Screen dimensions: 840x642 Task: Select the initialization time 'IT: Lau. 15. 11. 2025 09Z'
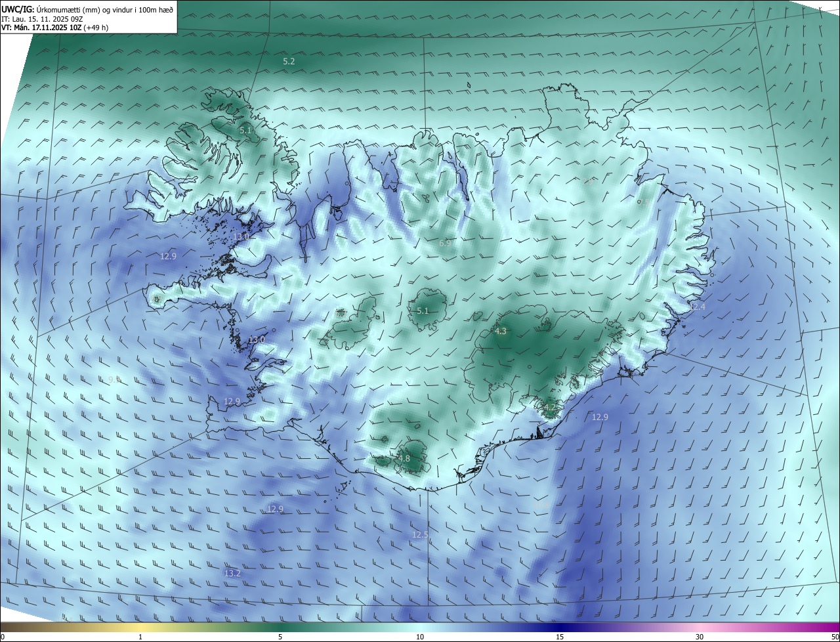coord(41,19)
